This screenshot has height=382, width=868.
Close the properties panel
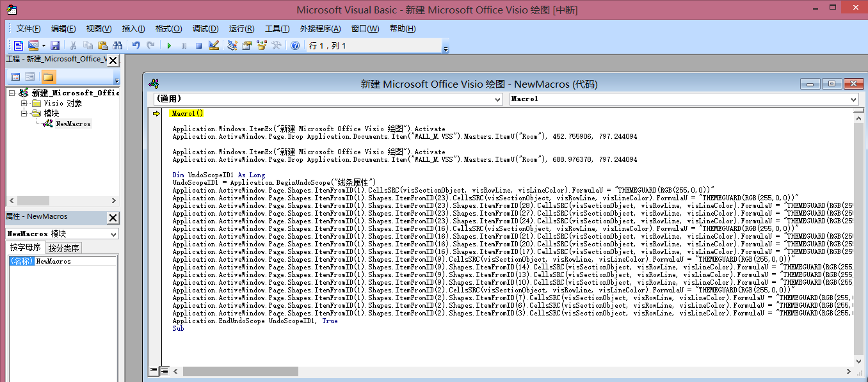[113, 218]
